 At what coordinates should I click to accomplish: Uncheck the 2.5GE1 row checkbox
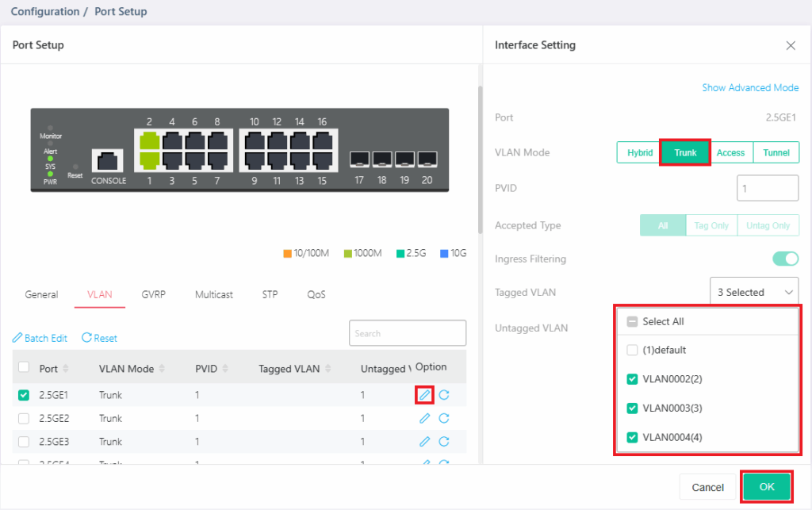coord(24,395)
